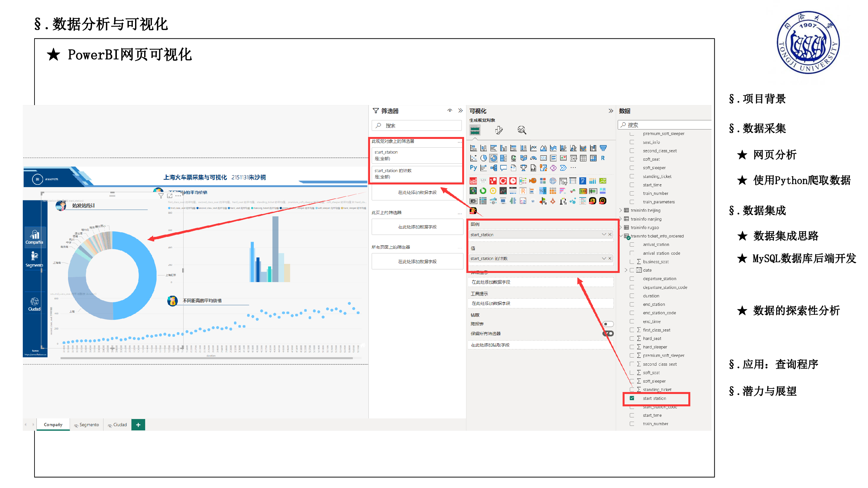Collapse the 可视化 pane chevron
868x488 pixels.
click(611, 111)
